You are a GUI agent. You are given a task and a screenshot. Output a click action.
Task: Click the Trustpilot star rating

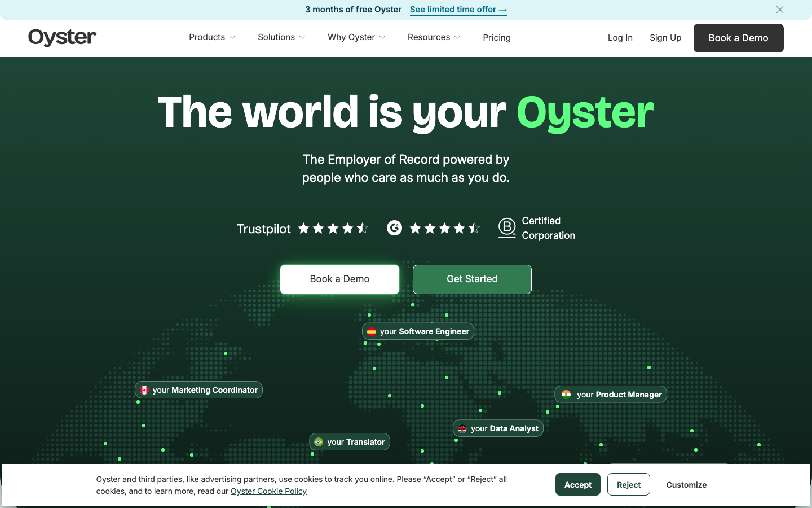tap(333, 228)
